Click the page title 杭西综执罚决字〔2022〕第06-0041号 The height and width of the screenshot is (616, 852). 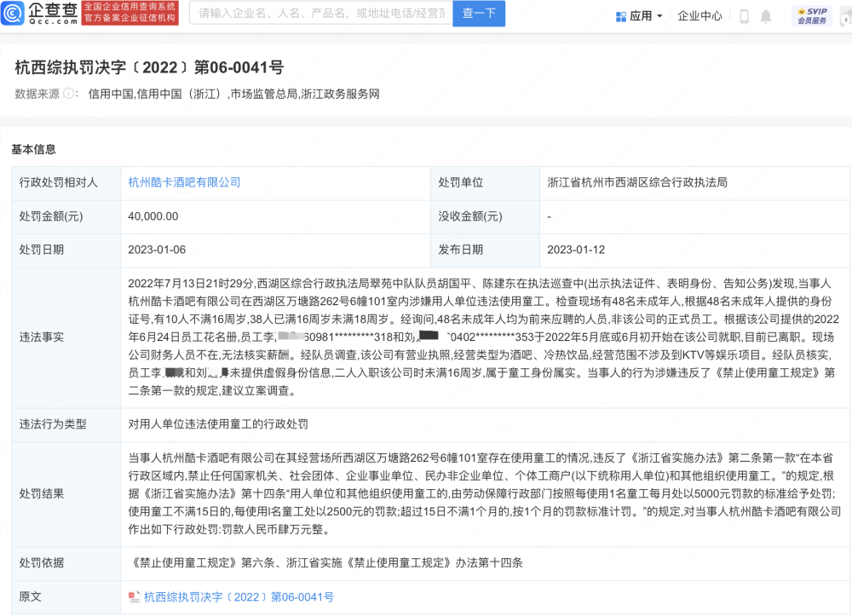click(x=149, y=67)
